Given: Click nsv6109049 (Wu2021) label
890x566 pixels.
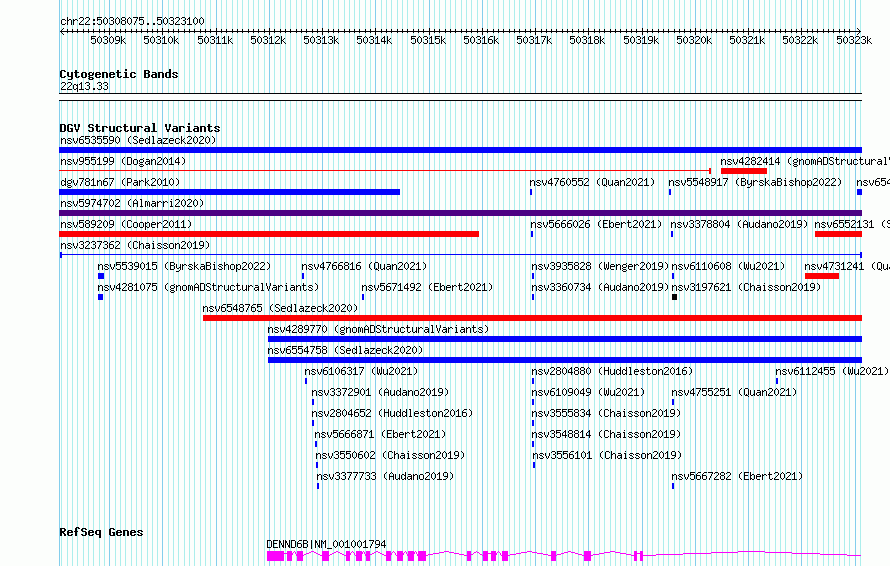Looking at the screenshot, I should point(588,392).
